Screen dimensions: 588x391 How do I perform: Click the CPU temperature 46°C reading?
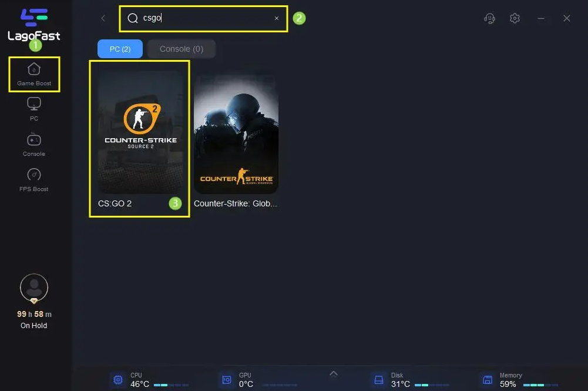point(139,385)
